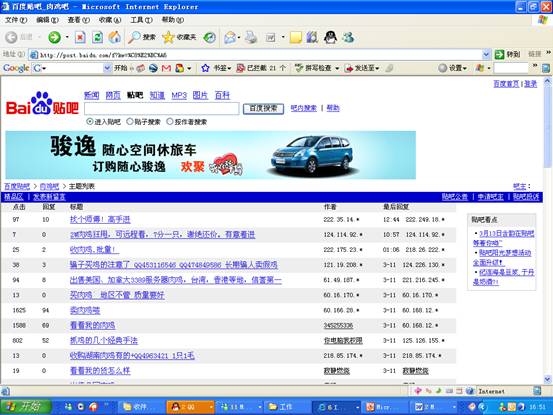Click the highlighter pen icon on Google toolbar
Screen dimensions: 553x415
[389, 68]
